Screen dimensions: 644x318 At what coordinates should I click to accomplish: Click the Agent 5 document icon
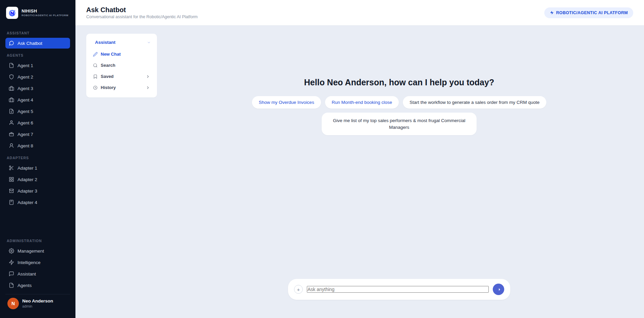11,111
